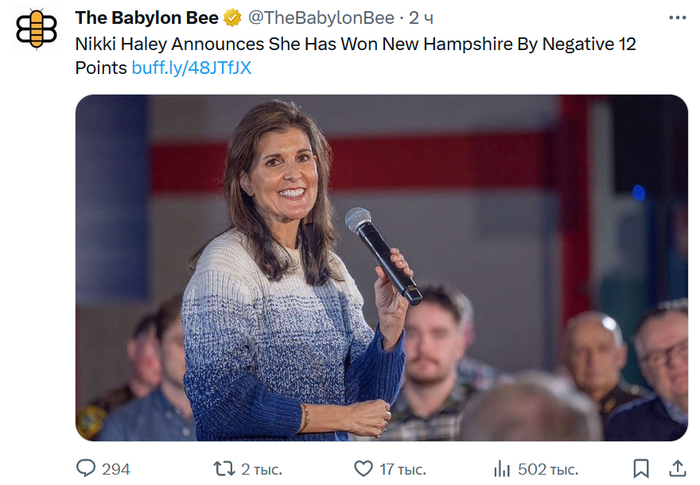
Task: Click the reply speech bubble icon
Action: pos(86,468)
